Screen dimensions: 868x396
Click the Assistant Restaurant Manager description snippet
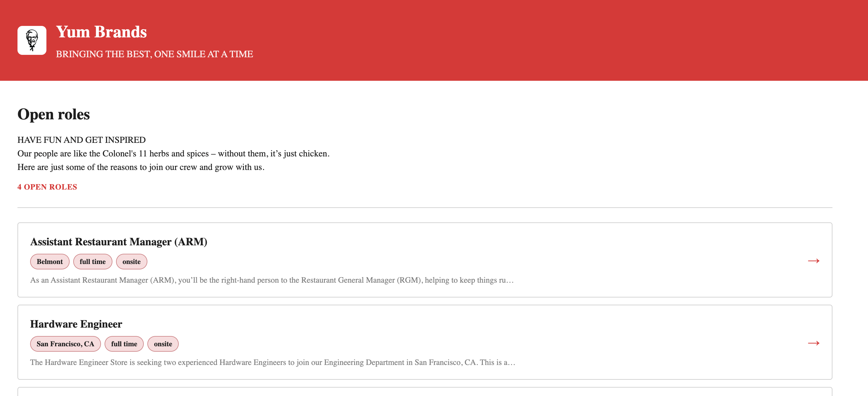272,280
